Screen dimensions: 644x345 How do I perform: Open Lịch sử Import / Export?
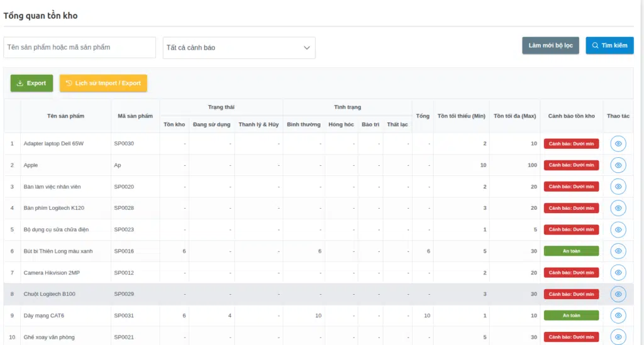[x=103, y=83]
